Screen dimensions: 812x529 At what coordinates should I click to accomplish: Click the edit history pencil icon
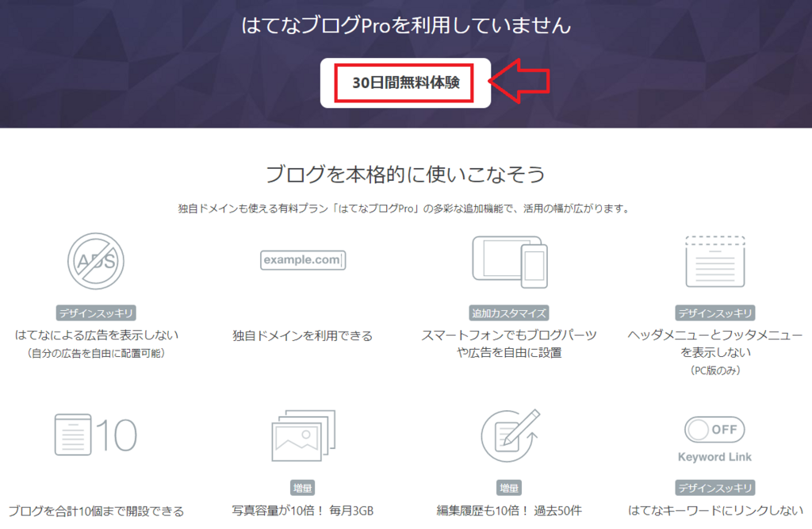pyautogui.click(x=510, y=435)
